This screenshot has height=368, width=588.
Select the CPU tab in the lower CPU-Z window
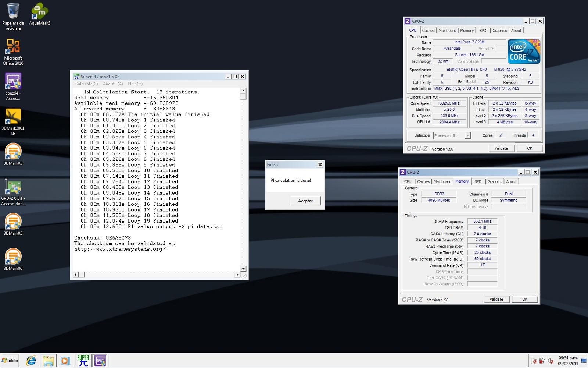coord(408,181)
